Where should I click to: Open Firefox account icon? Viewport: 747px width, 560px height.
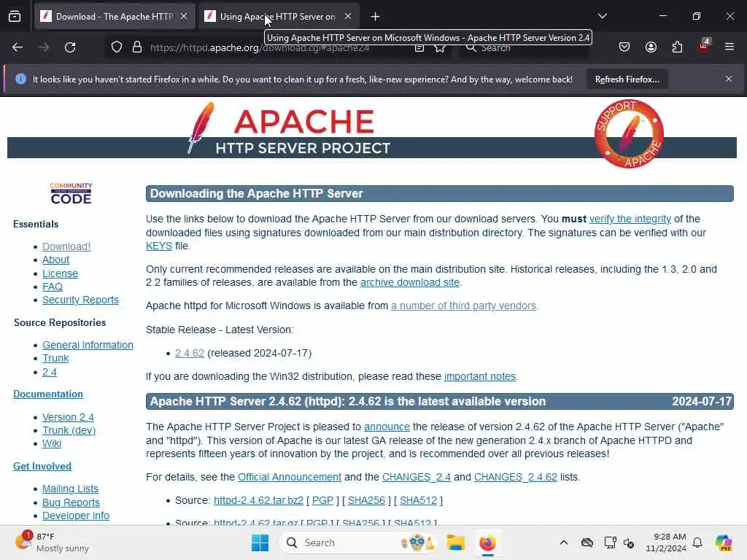(x=651, y=47)
